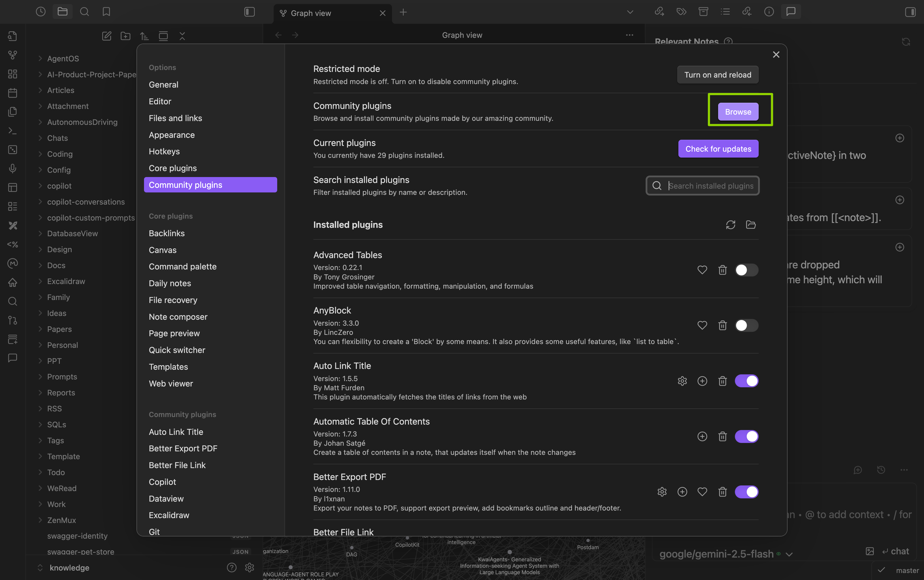Click the Graph view tab
Image resolution: width=924 pixels, height=580 pixels.
click(x=333, y=14)
